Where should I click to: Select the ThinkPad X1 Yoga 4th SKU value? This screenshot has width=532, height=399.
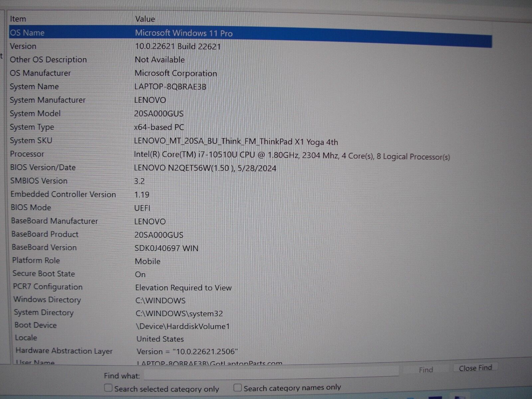tap(236, 142)
